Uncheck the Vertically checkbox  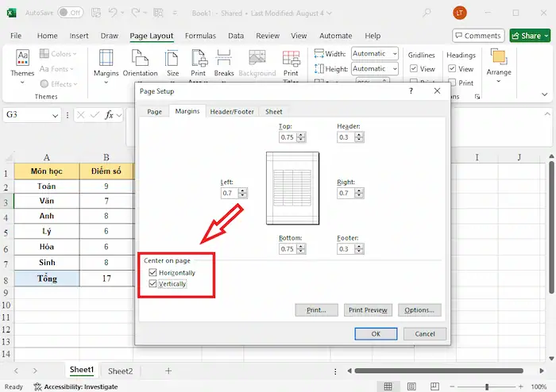point(153,283)
